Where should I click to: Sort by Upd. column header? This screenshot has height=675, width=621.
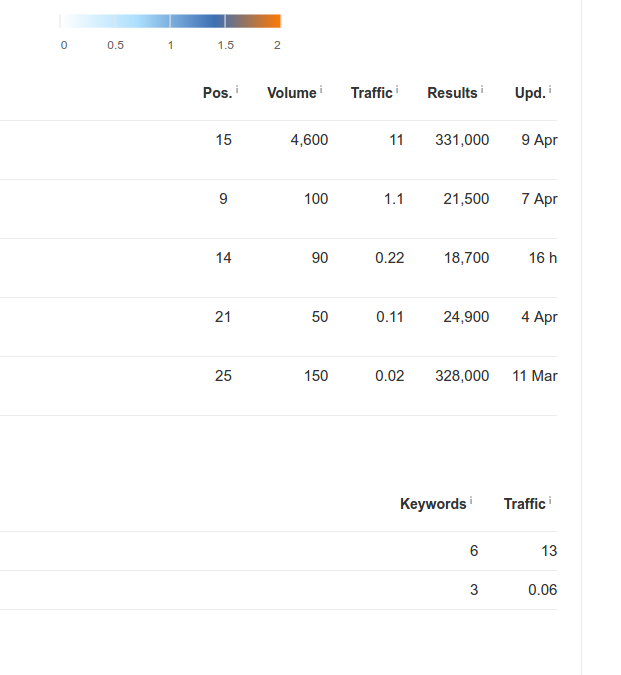(530, 93)
